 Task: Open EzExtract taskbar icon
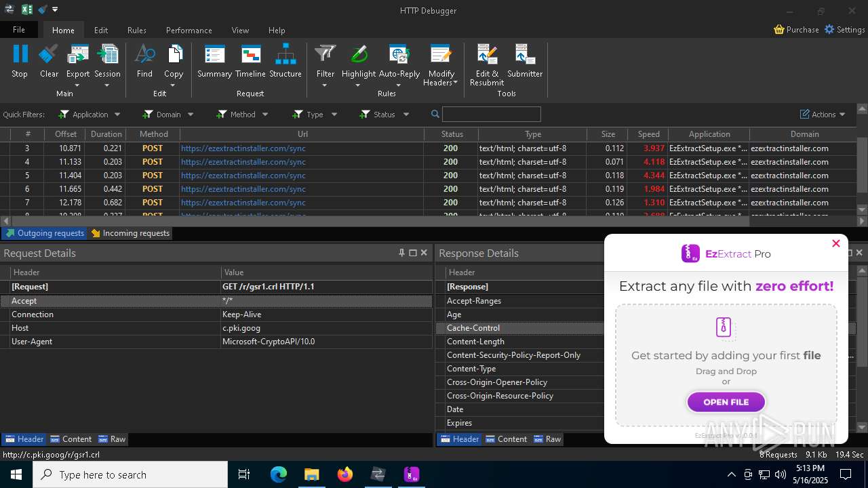tap(412, 474)
